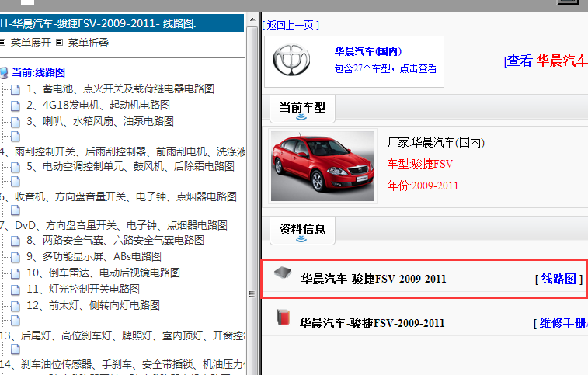Image resolution: width=588 pixels, height=375 pixels.
Task: Open 8、两路安全气囊、六路安全气囊电路图
Action: click(x=115, y=240)
